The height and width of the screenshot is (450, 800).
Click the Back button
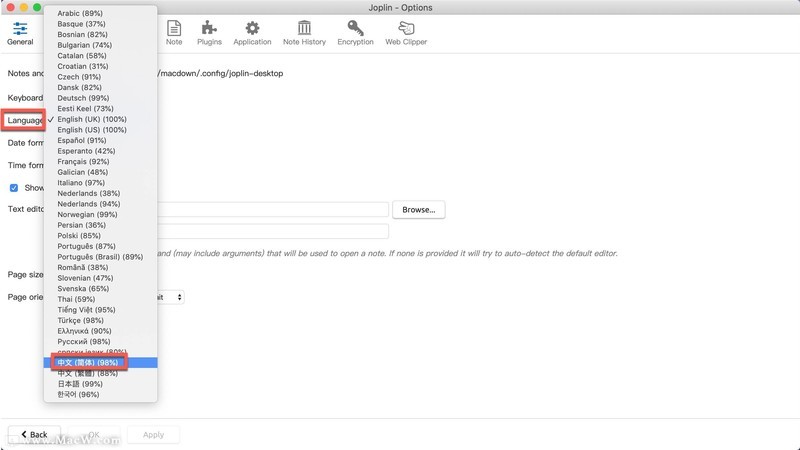pyautogui.click(x=34, y=435)
